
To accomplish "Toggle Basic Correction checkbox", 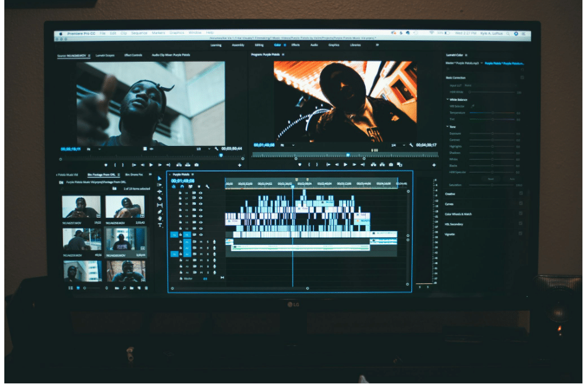I will [x=522, y=77].
